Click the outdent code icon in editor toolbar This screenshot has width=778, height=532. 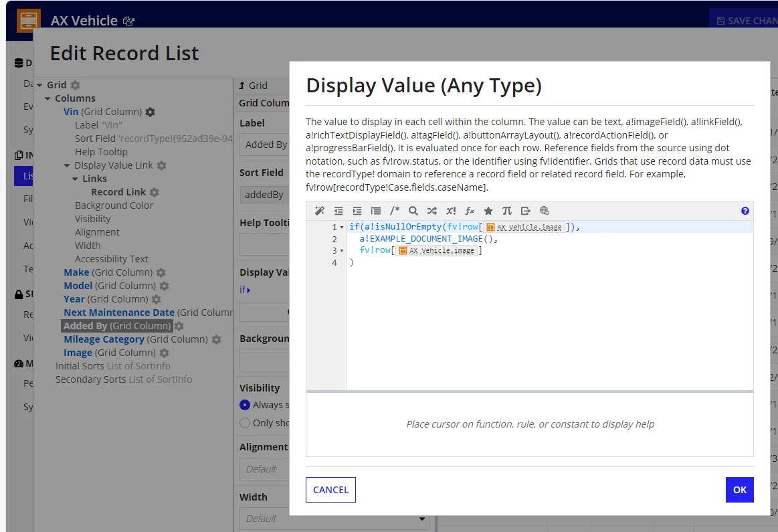point(338,211)
